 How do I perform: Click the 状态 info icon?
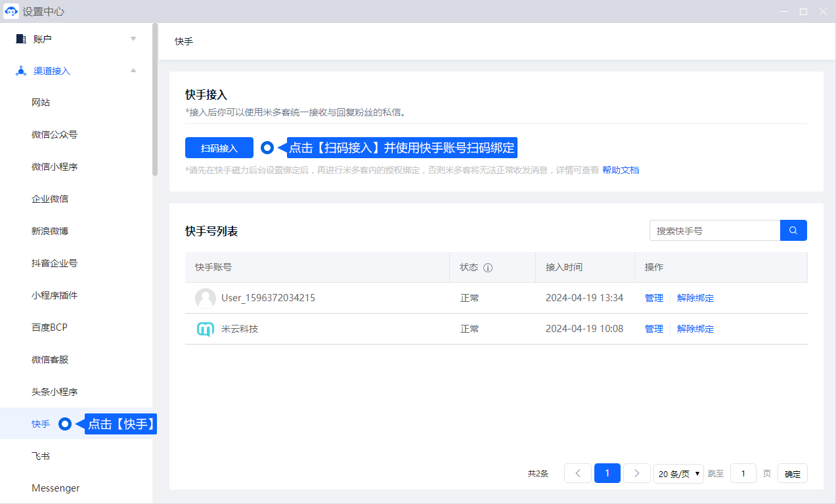pos(488,268)
